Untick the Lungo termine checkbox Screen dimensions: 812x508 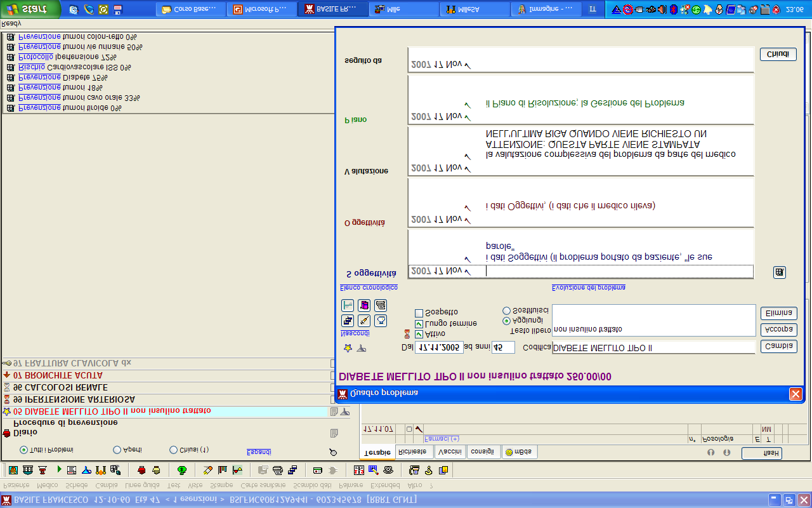point(419,324)
